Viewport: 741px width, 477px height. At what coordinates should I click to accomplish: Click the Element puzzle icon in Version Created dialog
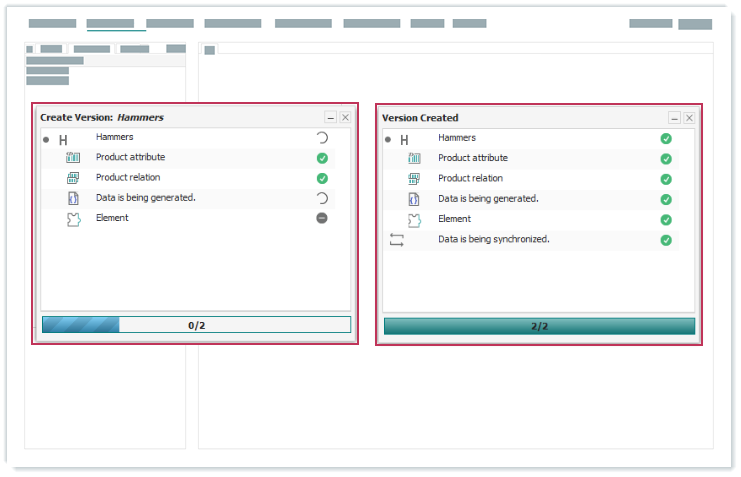414,220
